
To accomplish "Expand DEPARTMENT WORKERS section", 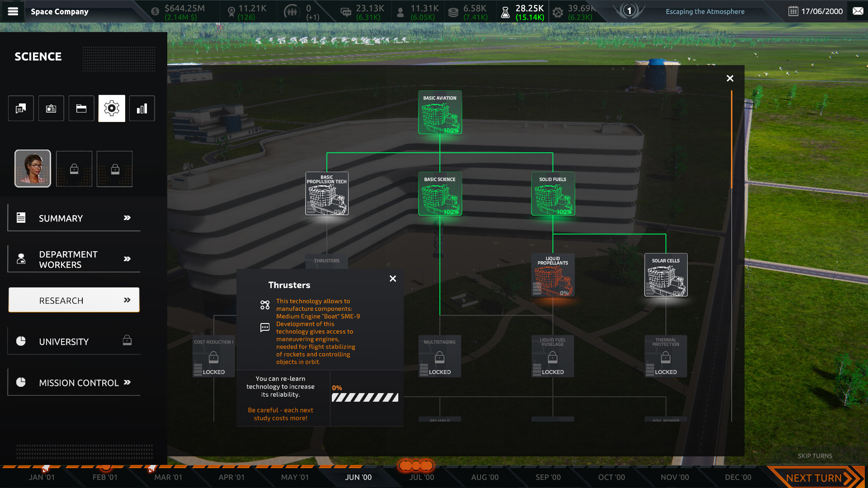I will (126, 259).
